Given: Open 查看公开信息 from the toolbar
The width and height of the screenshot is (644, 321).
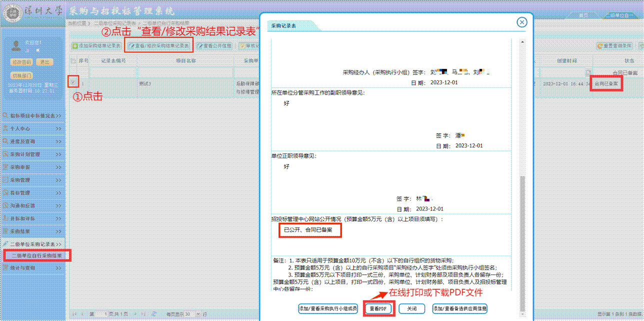Looking at the screenshot, I should coord(214,46).
